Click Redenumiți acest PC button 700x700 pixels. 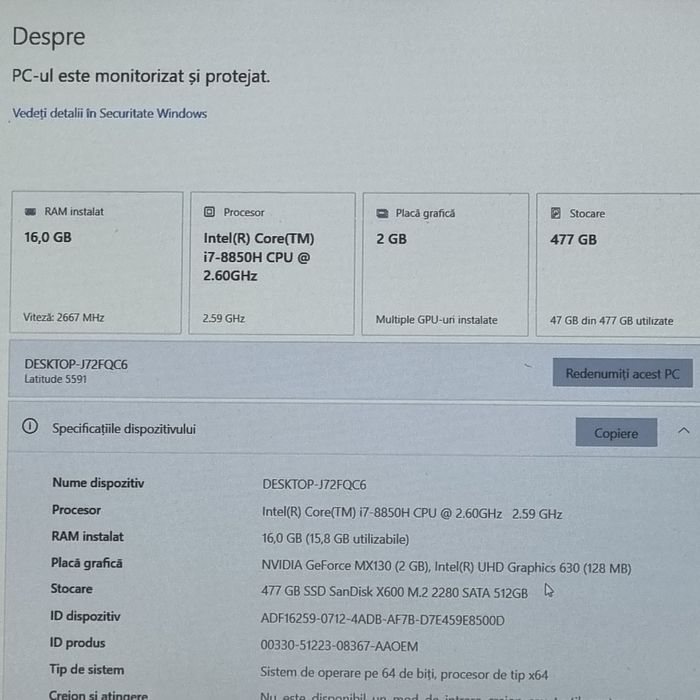click(x=622, y=373)
